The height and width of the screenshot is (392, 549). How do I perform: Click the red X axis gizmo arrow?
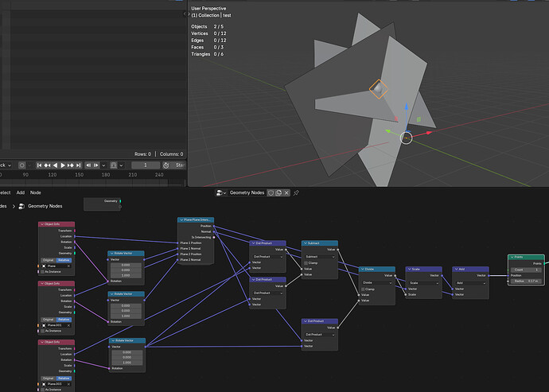(429, 133)
